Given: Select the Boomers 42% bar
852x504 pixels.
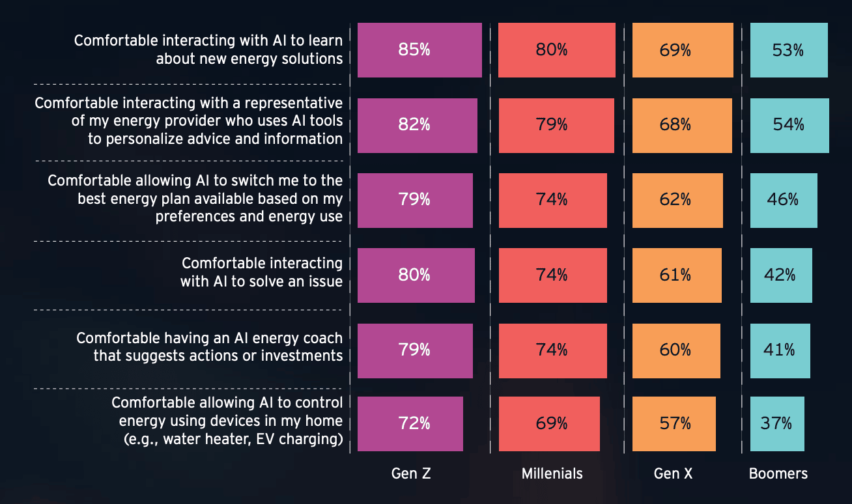Looking at the screenshot, I should click(x=781, y=275).
